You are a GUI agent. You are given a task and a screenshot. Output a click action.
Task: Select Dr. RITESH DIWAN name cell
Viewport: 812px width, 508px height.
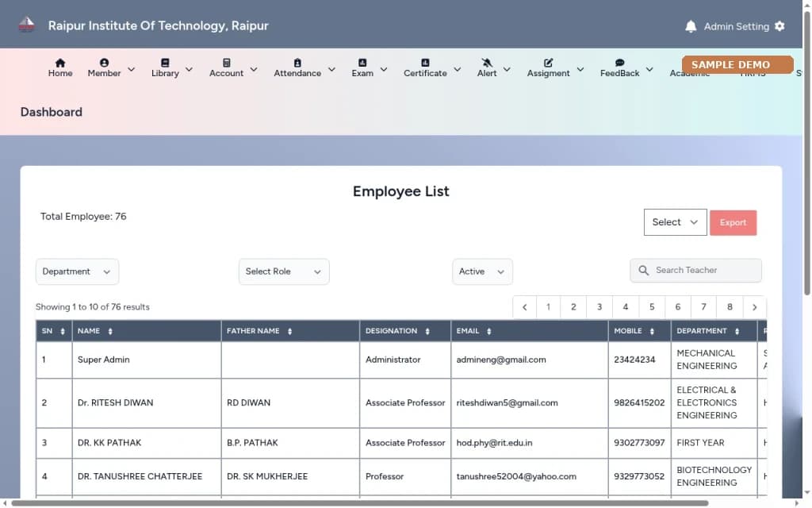pyautogui.click(x=147, y=402)
